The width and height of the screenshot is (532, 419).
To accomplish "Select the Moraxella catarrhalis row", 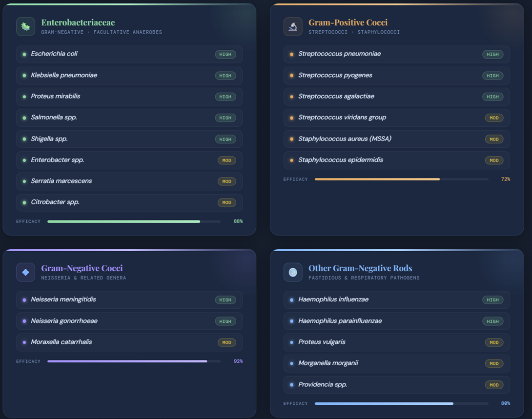I will (129, 342).
